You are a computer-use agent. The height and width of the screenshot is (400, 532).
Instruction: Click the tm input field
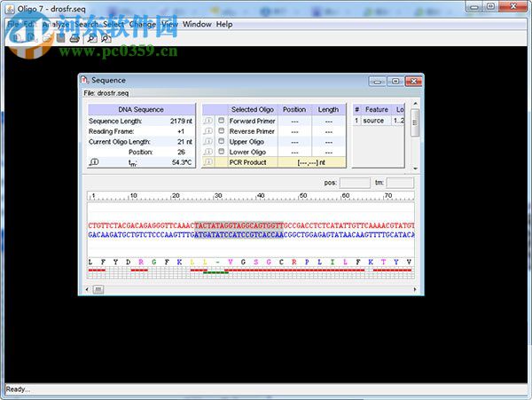(x=400, y=183)
